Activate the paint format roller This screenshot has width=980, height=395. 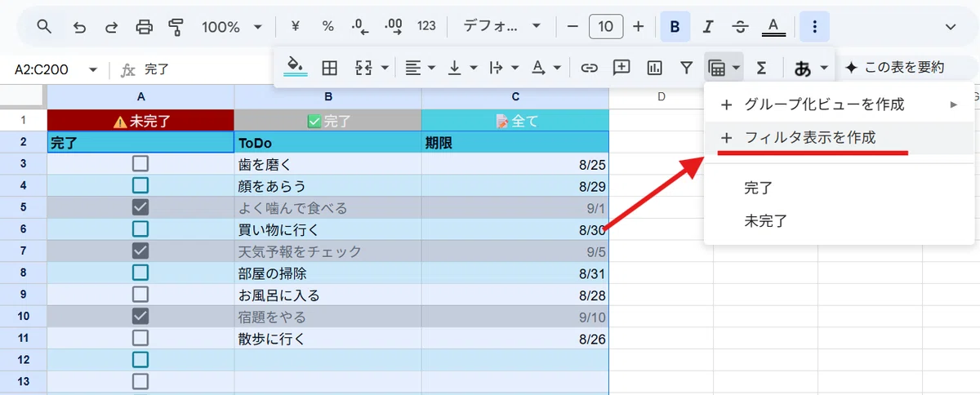click(176, 27)
